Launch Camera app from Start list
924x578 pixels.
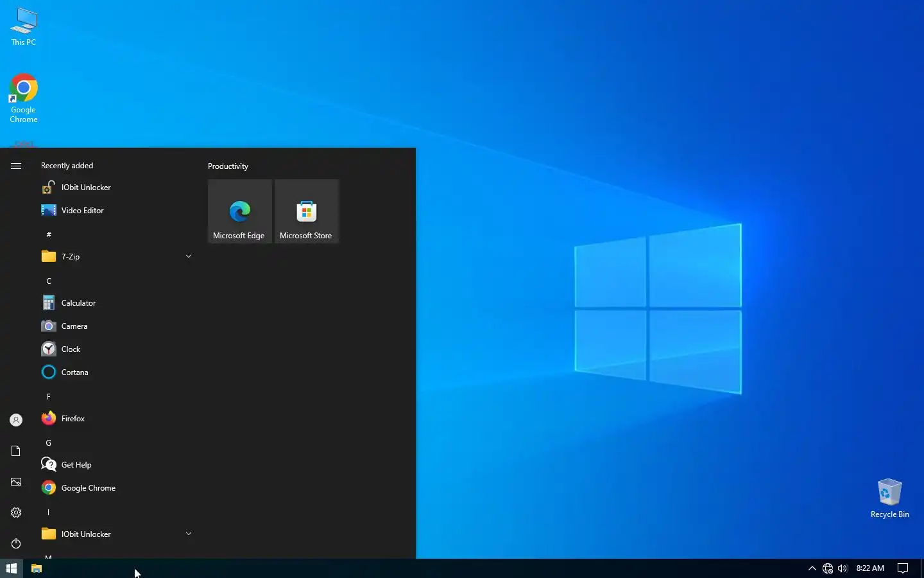[x=116, y=326]
